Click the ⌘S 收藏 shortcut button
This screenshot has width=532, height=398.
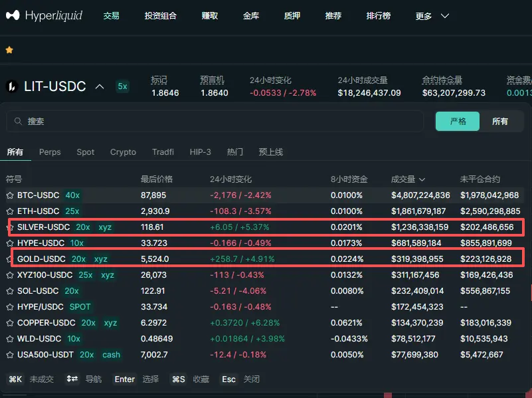pyautogui.click(x=190, y=379)
